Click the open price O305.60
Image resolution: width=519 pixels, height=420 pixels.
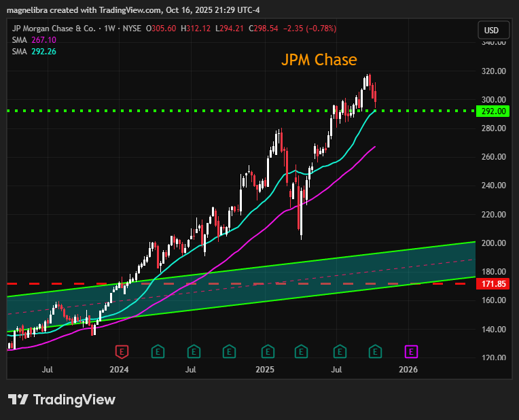point(161,29)
